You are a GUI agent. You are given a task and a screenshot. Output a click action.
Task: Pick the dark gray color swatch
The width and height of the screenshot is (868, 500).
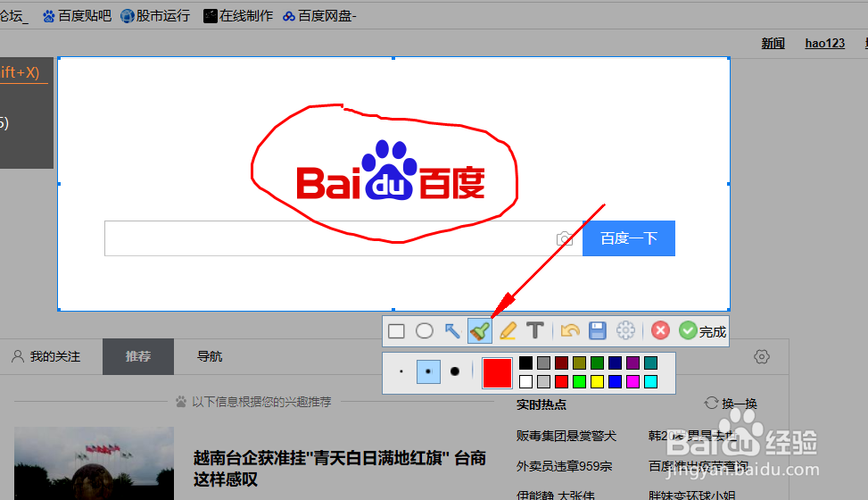pos(543,363)
